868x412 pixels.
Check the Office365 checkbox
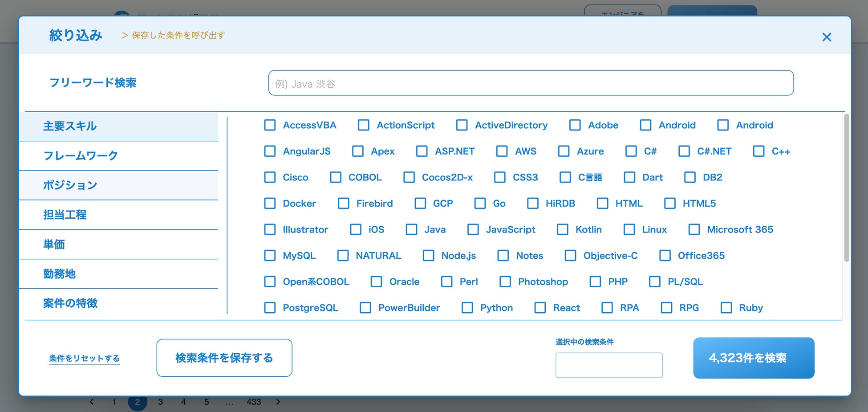(665, 256)
